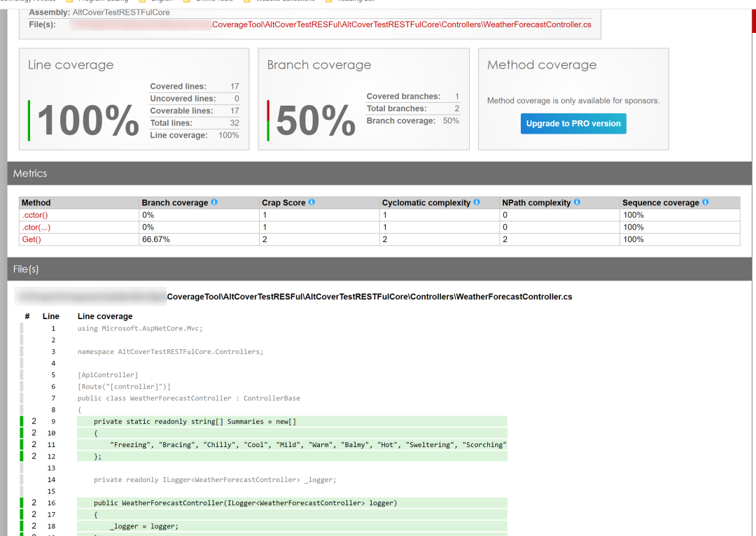Viewport: 756px width, 536px height.
Task: Click the branch coverage red-green bar indicator
Action: coord(268,120)
